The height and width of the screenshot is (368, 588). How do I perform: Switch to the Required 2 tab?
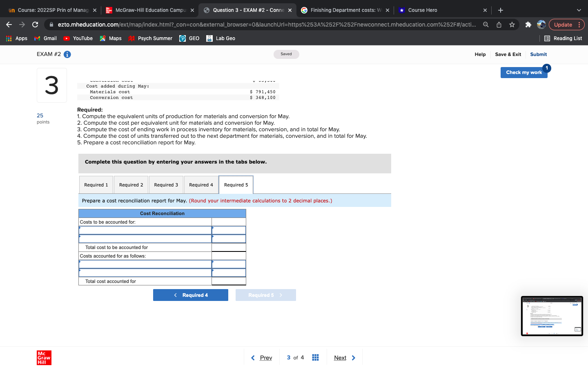point(131,184)
